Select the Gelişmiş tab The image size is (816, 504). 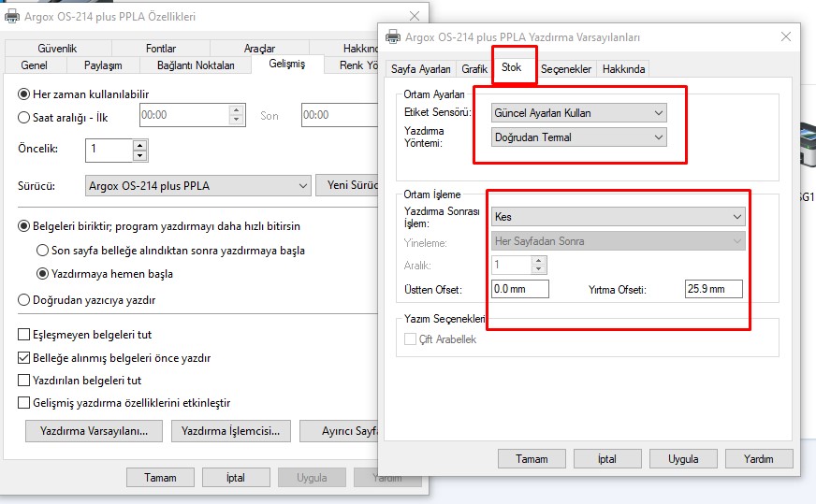(287, 64)
